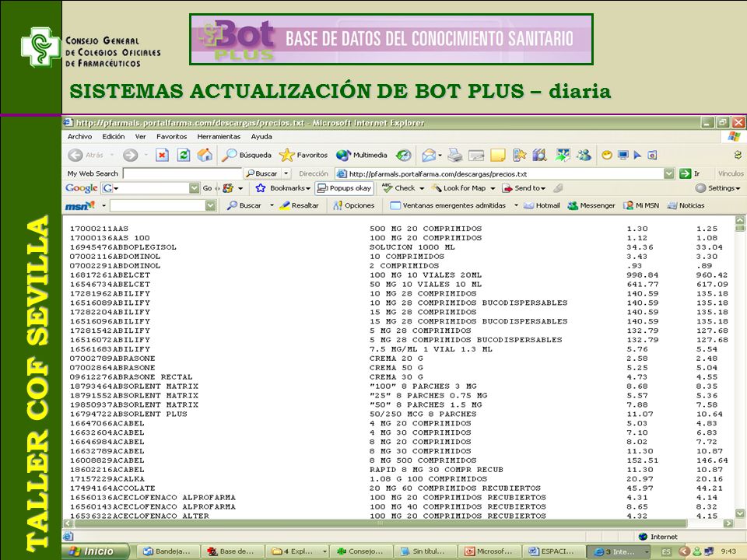Click the Google logo on Google toolbar
Image resolution: width=747 pixels, height=560 pixels.
[82, 188]
